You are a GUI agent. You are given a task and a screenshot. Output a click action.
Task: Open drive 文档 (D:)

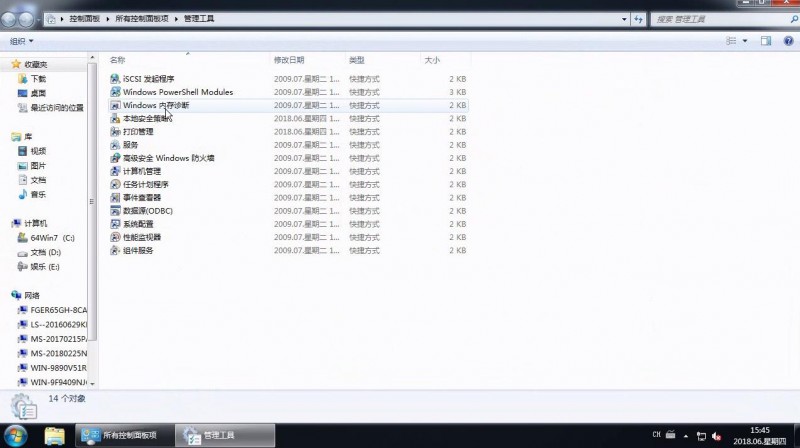[39, 252]
